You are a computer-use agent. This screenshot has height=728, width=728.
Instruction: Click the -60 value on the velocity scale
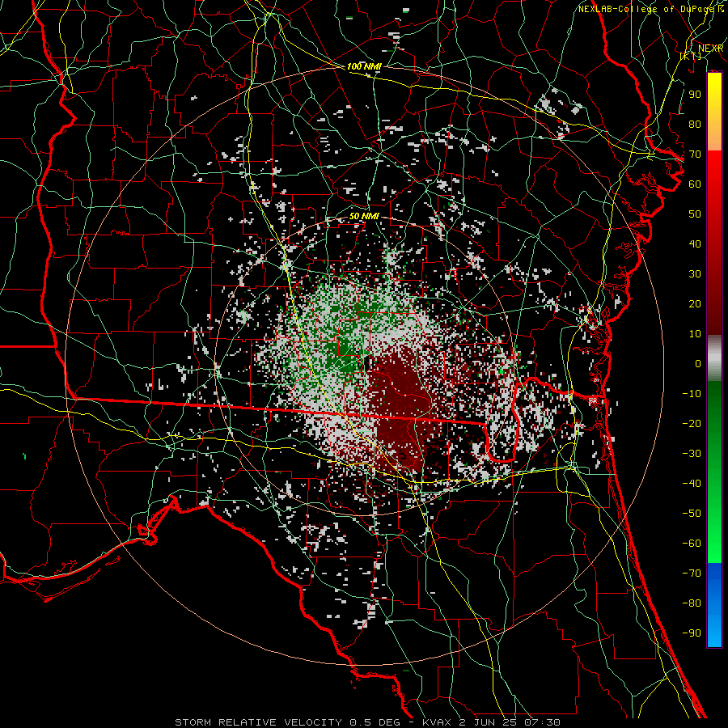[x=692, y=544]
